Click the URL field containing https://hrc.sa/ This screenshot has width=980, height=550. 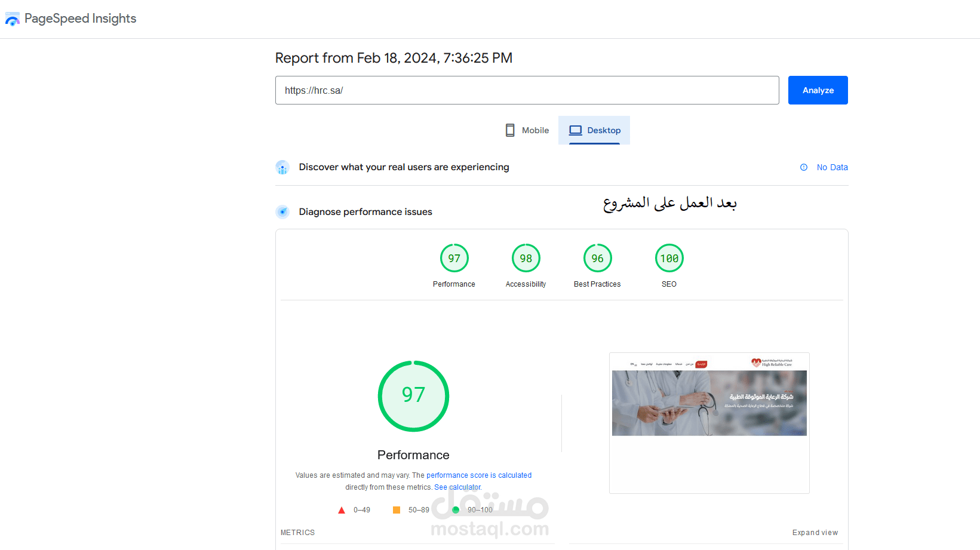tap(527, 90)
